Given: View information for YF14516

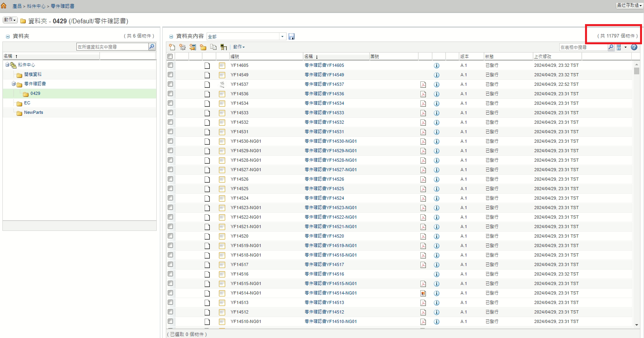Looking at the screenshot, I should 437,274.
